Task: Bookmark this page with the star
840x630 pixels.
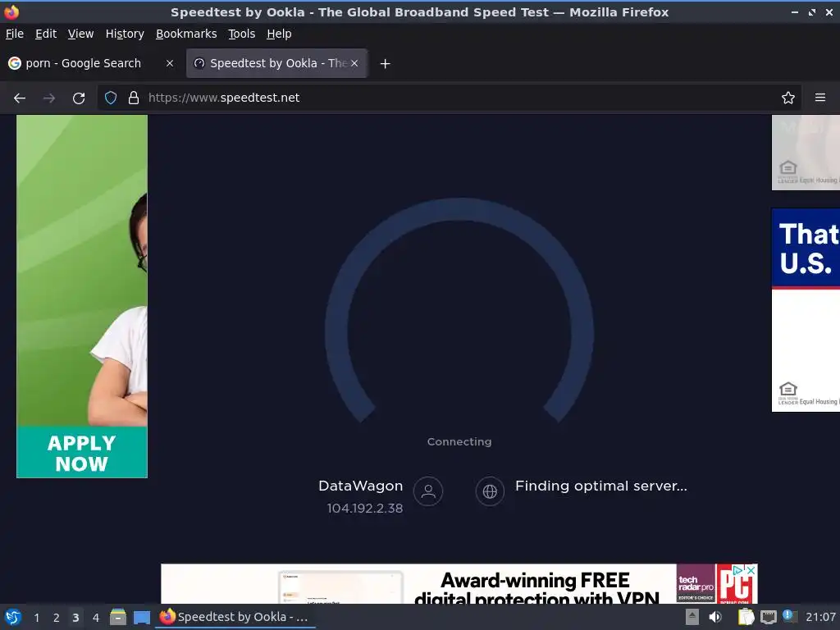Action: pyautogui.click(x=788, y=98)
